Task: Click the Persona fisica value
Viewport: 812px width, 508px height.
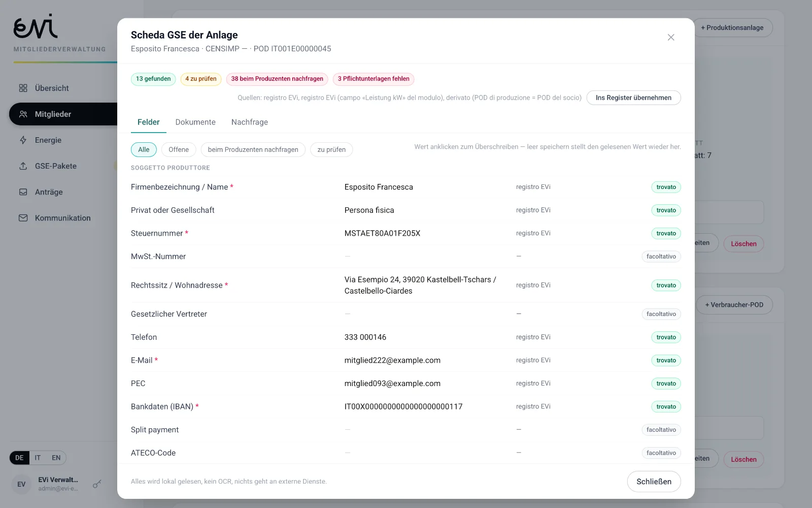Action: 369,210
